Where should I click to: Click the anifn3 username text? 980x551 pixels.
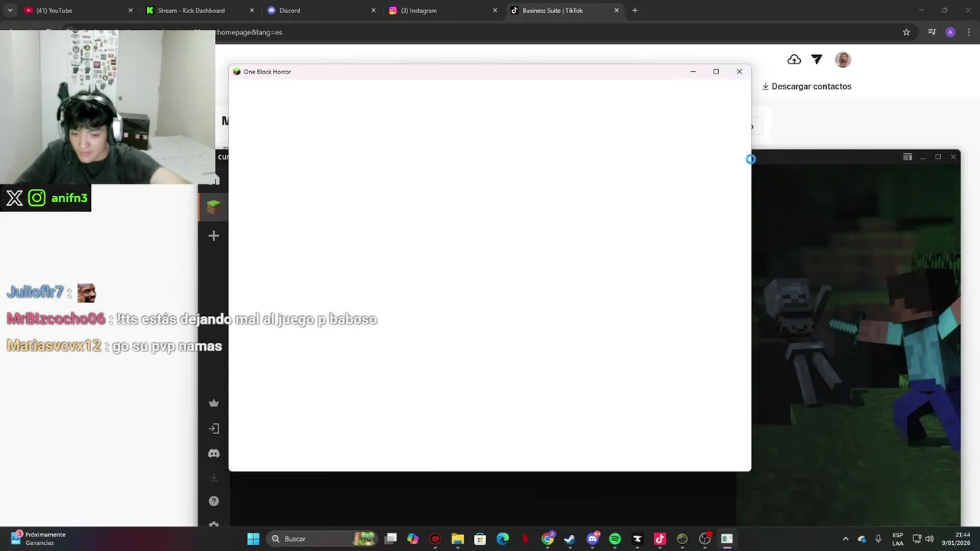pyautogui.click(x=70, y=198)
